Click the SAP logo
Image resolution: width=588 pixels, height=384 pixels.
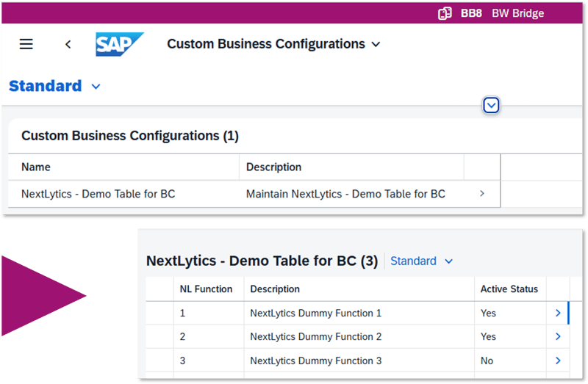(119, 44)
